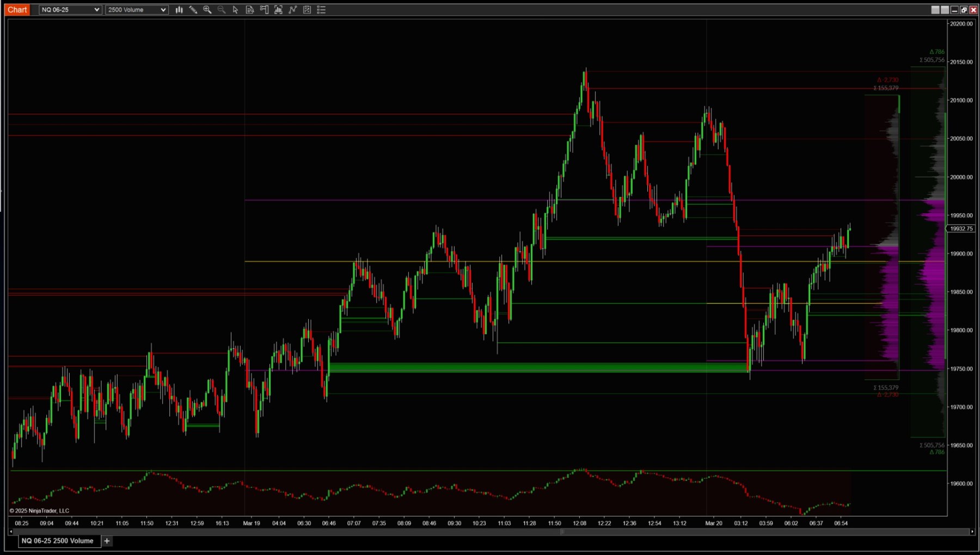
Task: Open the chart bar style icon
Action: 179,10
